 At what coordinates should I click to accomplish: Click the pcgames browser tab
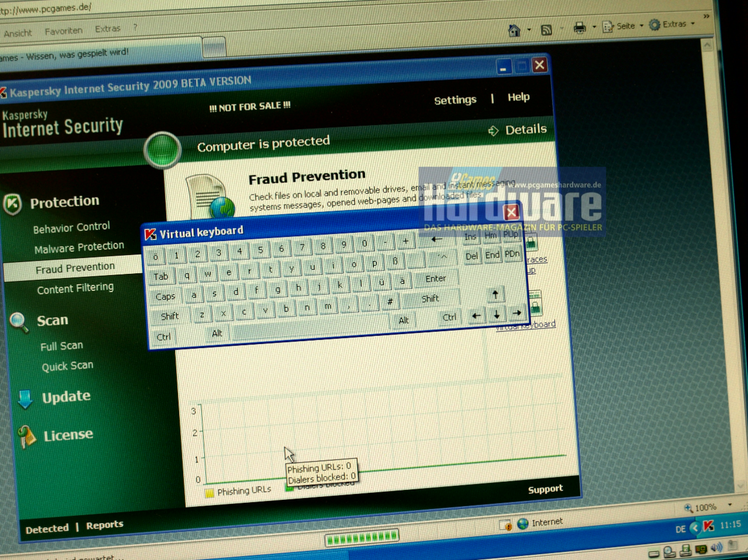coord(99,53)
